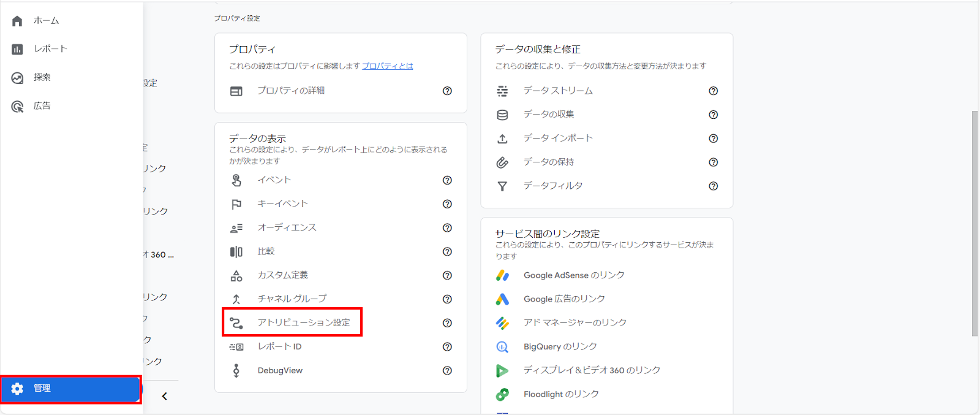Image resolution: width=980 pixels, height=415 pixels.
Task: Open レポート in the left navigation
Action: pos(50,49)
